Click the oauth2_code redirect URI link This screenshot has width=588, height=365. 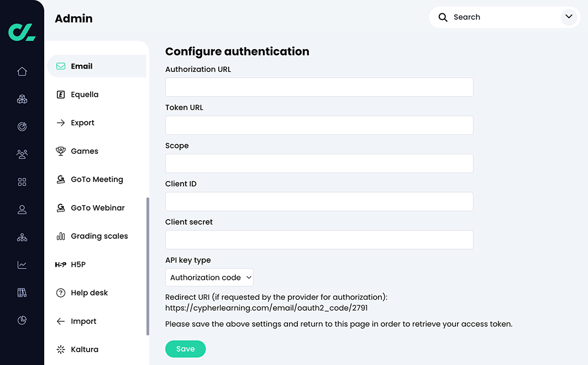tap(266, 307)
